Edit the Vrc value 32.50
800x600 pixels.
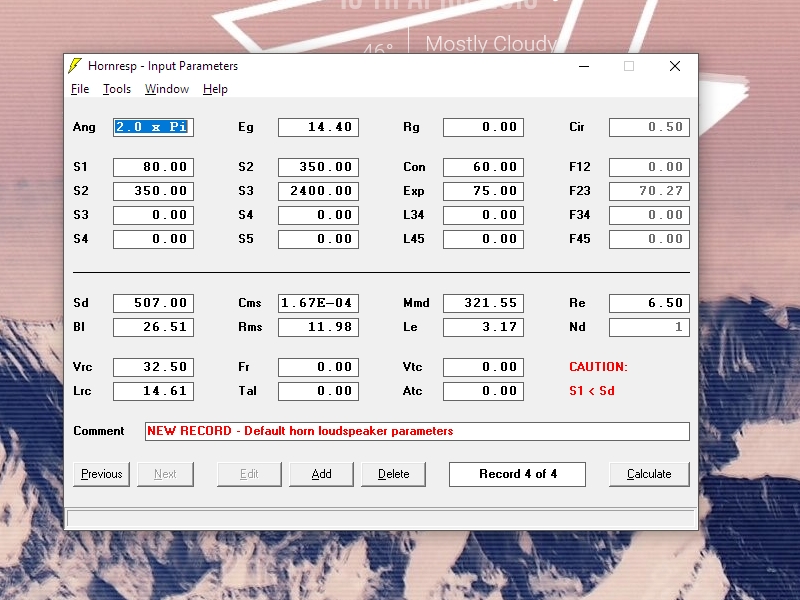[x=153, y=367]
